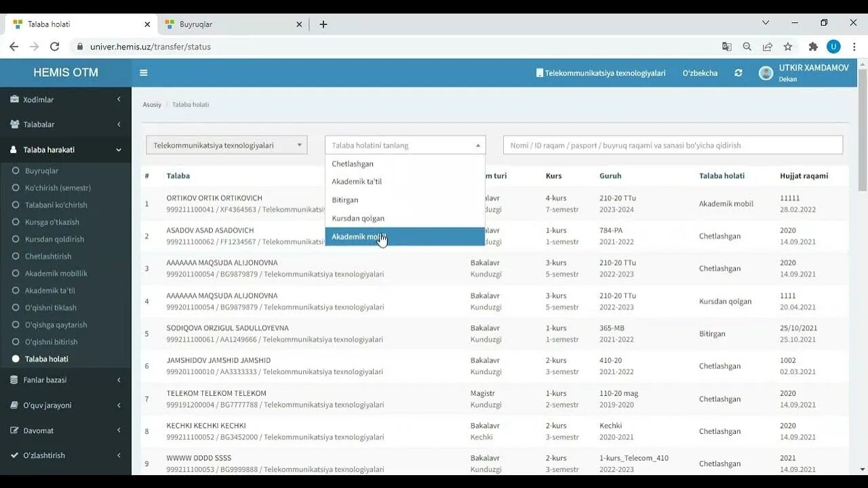Expand the O'quv jarayoni sidebar menu
This screenshot has width=868, height=488.
[66, 405]
